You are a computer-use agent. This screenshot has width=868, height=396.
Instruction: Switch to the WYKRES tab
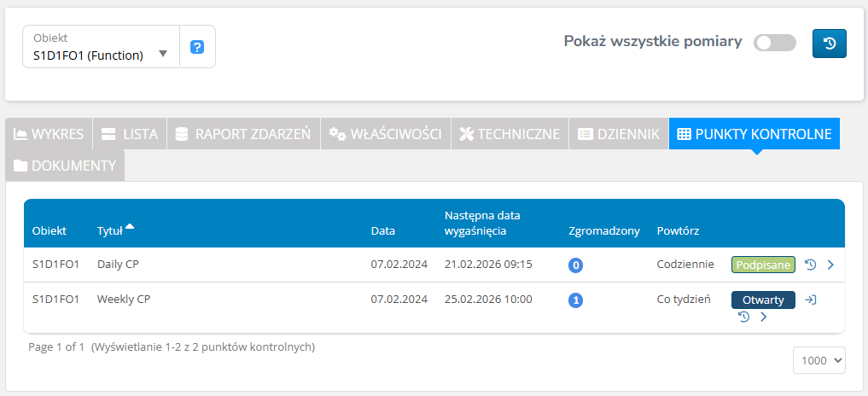pyautogui.click(x=49, y=133)
